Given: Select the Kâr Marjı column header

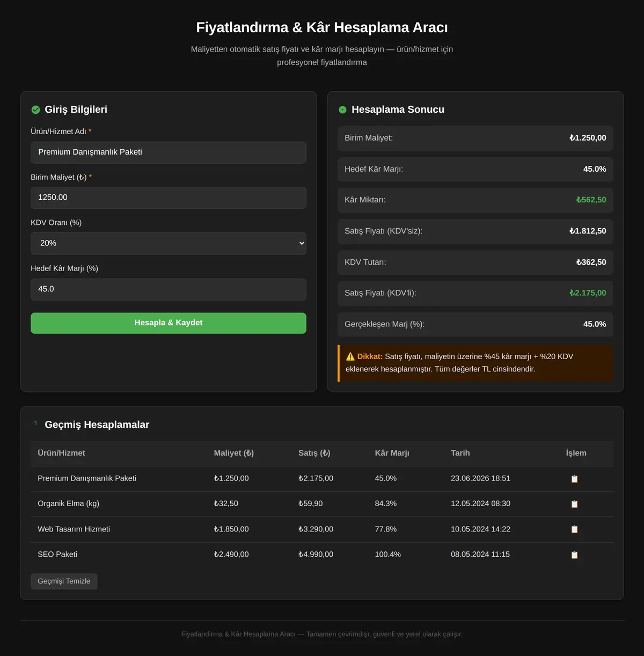Looking at the screenshot, I should point(392,453).
